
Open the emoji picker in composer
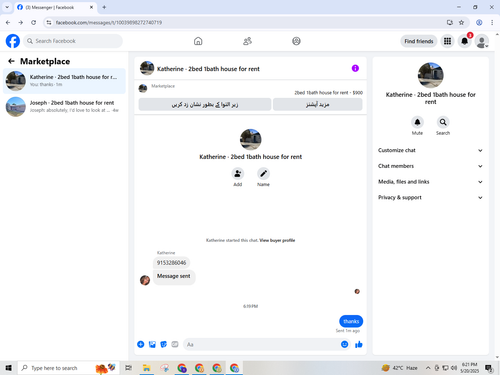click(x=345, y=344)
